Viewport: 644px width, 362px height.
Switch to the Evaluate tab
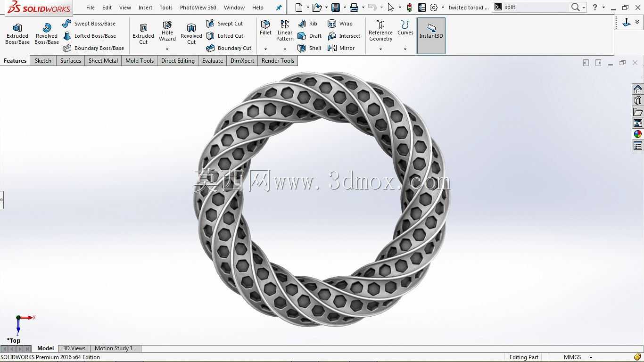pos(213,61)
